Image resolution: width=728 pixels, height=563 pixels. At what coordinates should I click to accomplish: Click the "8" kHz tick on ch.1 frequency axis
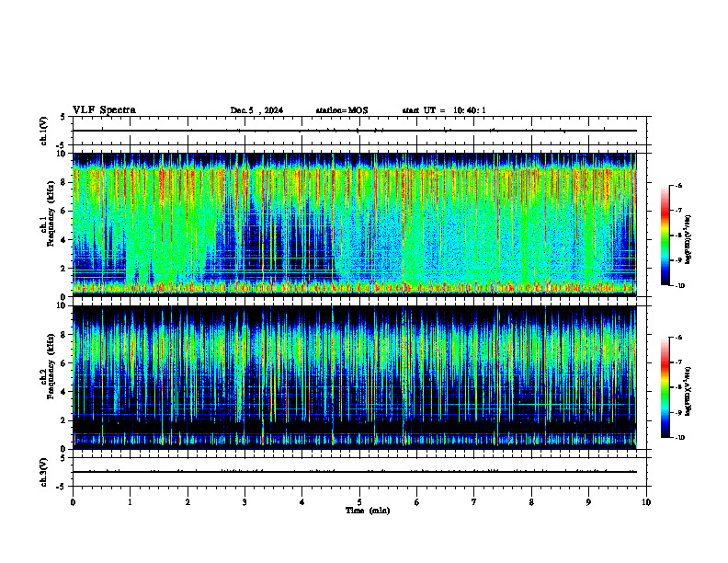pos(64,182)
